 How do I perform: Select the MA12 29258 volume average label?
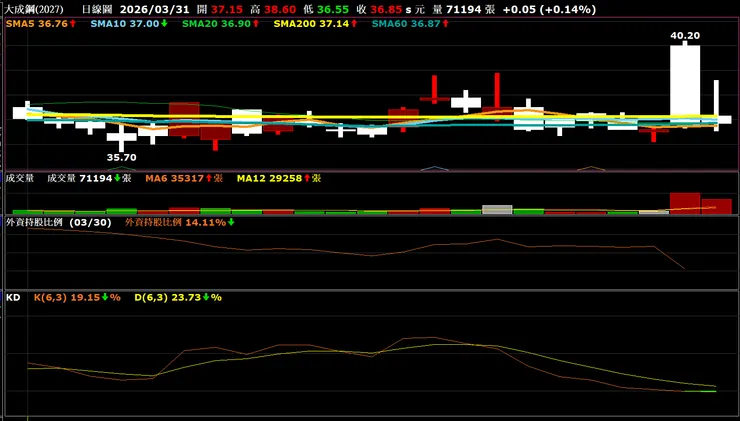(x=279, y=178)
